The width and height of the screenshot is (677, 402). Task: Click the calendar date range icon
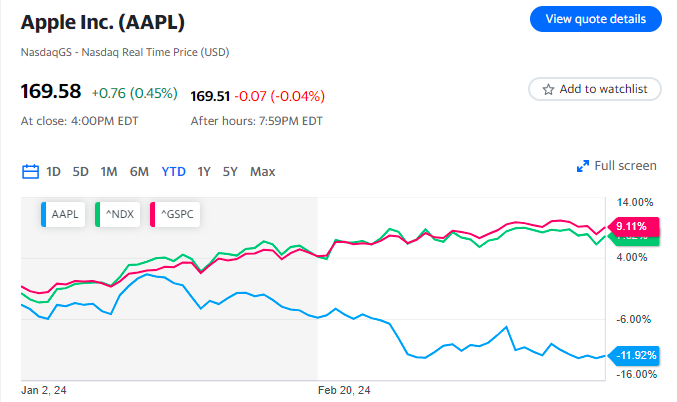pyautogui.click(x=30, y=171)
